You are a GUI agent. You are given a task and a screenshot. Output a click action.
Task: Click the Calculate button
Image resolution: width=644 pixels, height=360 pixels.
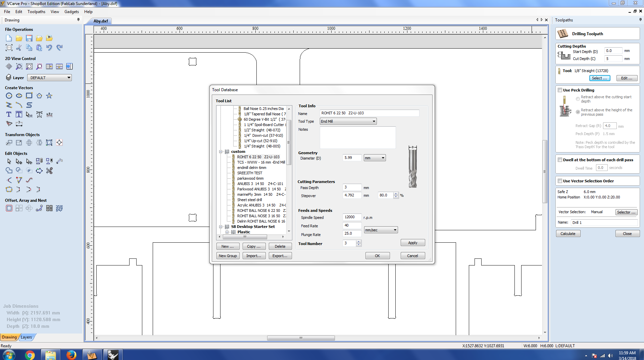[568, 234]
